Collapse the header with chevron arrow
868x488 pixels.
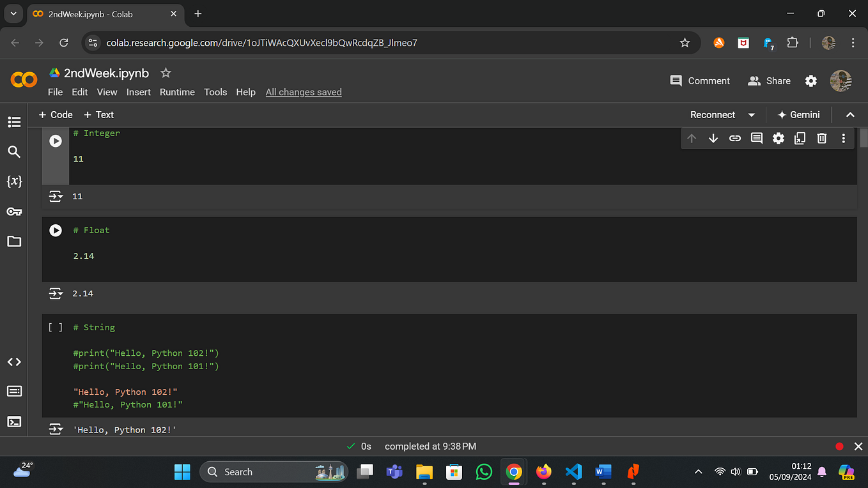click(850, 115)
